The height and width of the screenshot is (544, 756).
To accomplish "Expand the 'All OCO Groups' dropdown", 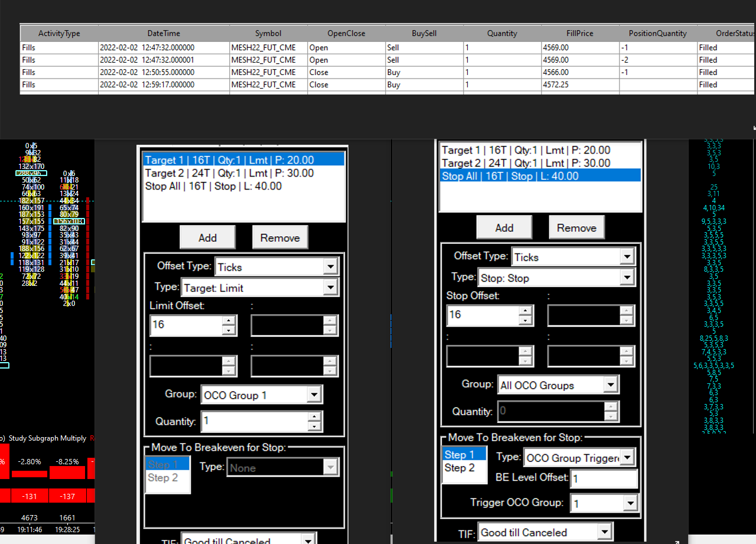I will coord(611,385).
